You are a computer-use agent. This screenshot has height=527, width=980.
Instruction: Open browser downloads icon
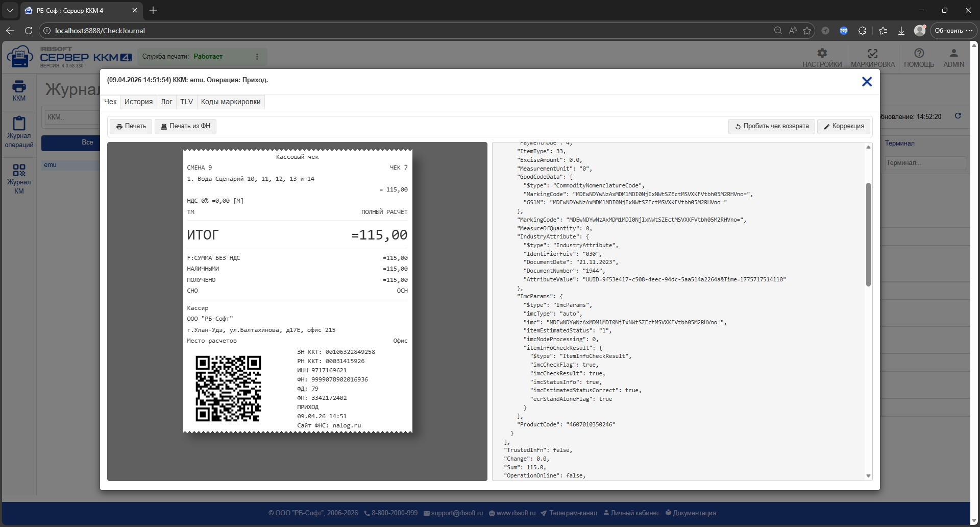pyautogui.click(x=901, y=31)
